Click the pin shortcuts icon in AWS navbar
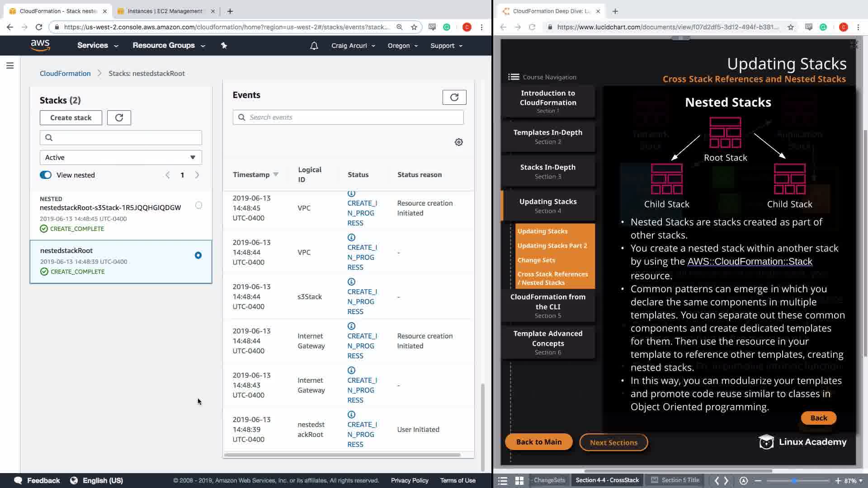Screen dimensions: 868x488 224,46
